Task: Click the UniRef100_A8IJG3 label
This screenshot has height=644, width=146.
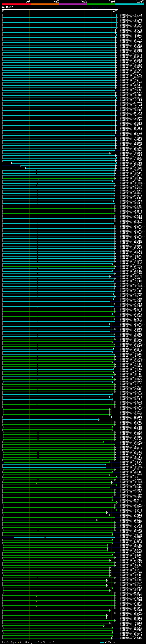Action: click(131, 374)
